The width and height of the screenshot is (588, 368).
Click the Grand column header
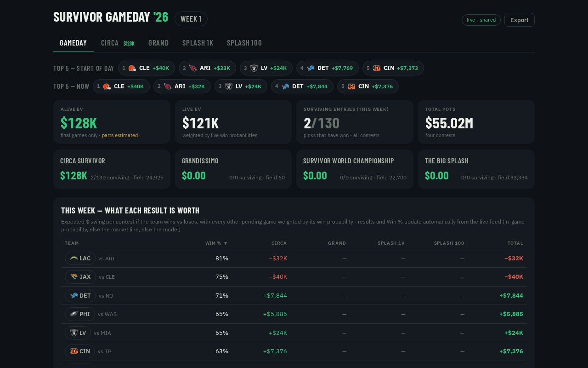(x=337, y=243)
